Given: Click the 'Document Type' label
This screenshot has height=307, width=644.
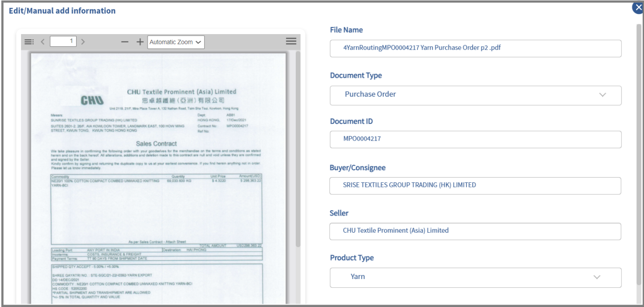Looking at the screenshot, I should tap(356, 75).
